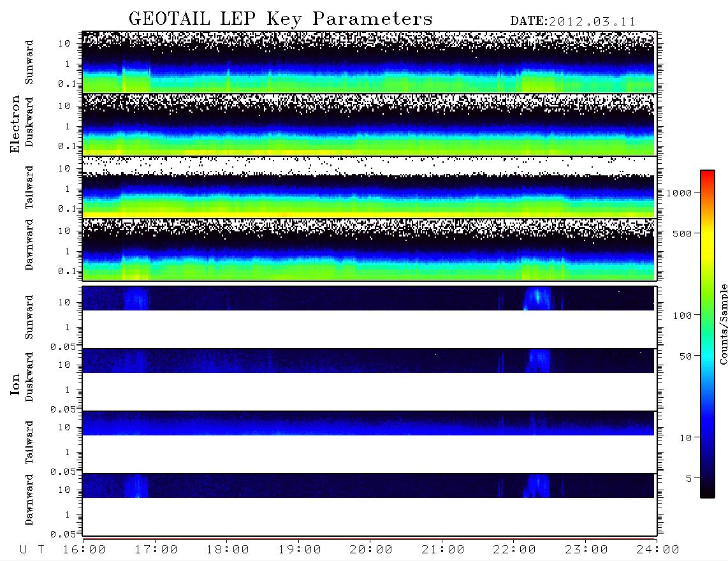728x561 pixels.
Task: Click the 100 tick on the color bar
Action: pyautogui.click(x=682, y=316)
